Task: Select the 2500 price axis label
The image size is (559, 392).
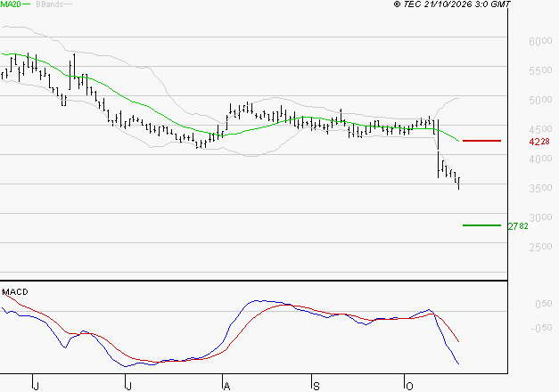Action: pyautogui.click(x=540, y=247)
